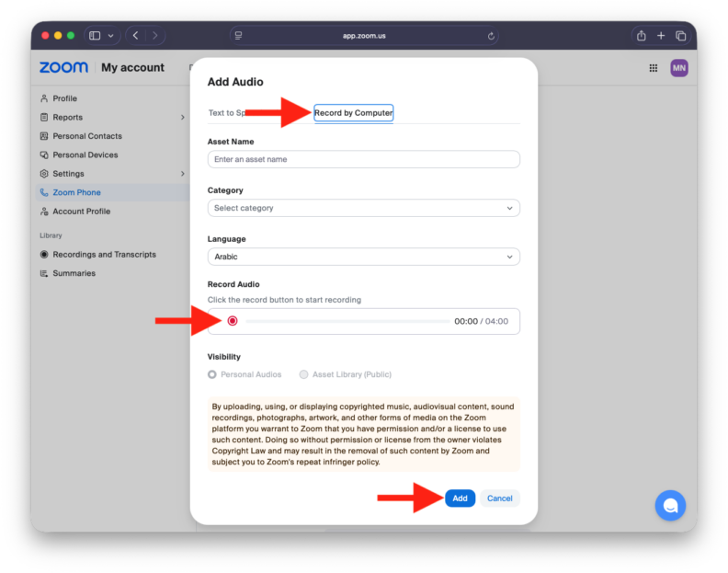Click the app.zoom.us address bar
This screenshot has height=573, width=728.
[364, 36]
